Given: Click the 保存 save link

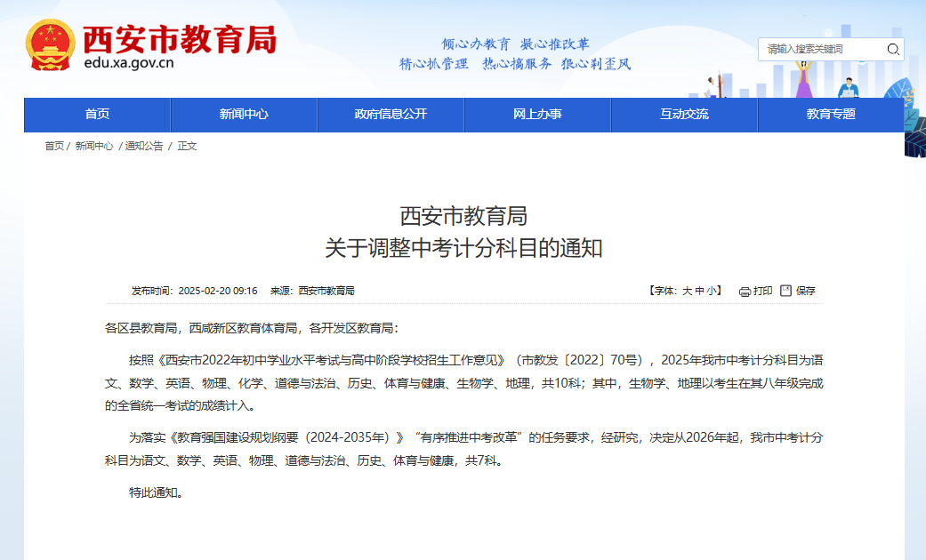Looking at the screenshot, I should (x=805, y=291).
